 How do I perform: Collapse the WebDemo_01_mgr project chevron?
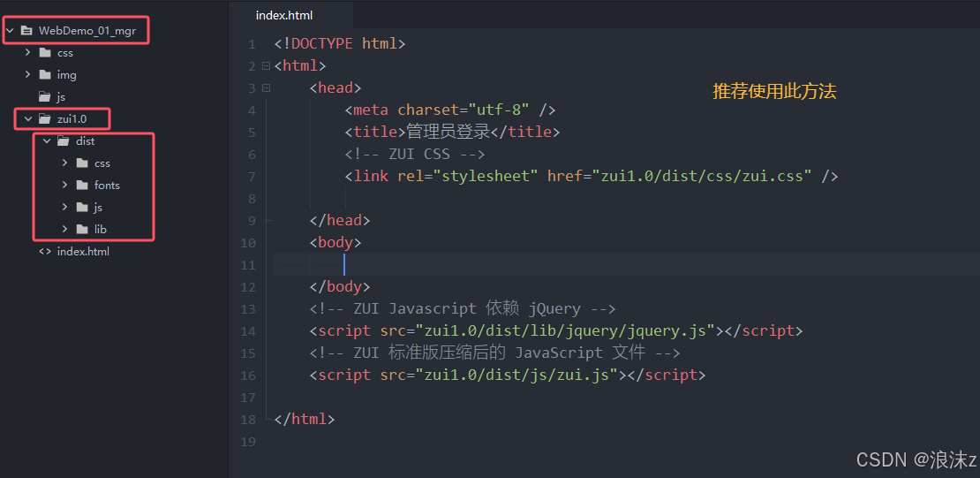tap(10, 30)
